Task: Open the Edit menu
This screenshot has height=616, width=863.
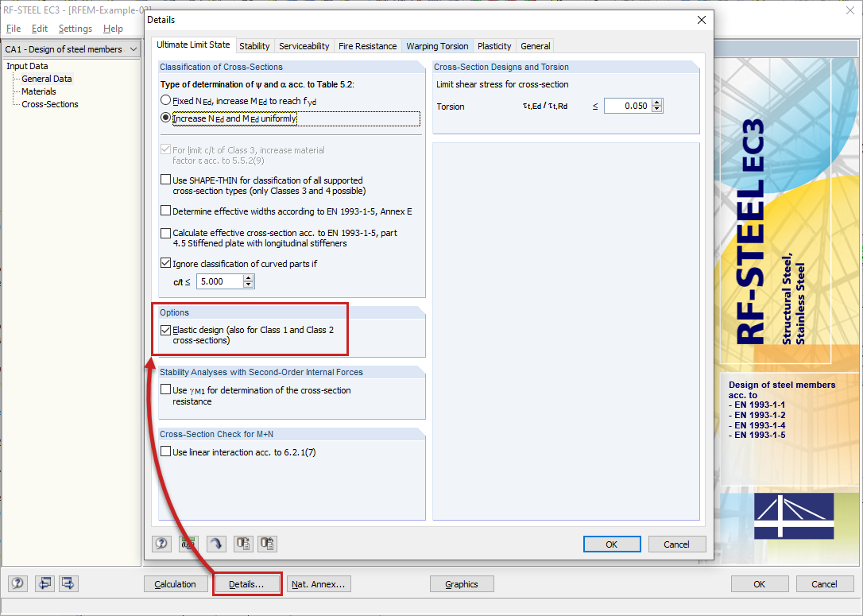Action: pos(39,29)
